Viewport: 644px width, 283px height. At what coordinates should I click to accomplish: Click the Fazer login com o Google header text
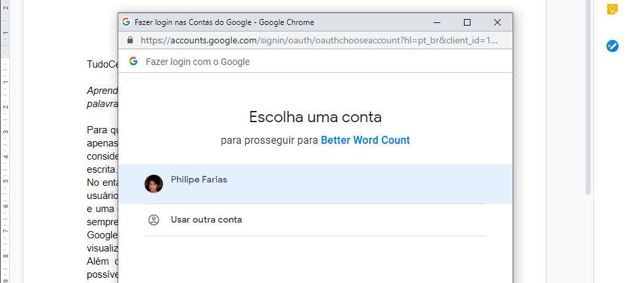click(x=198, y=62)
